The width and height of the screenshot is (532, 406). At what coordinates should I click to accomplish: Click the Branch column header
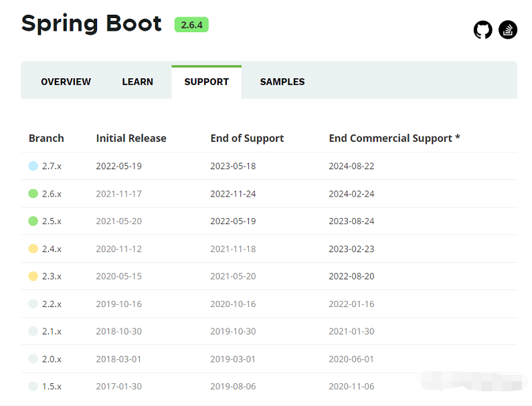pos(46,138)
